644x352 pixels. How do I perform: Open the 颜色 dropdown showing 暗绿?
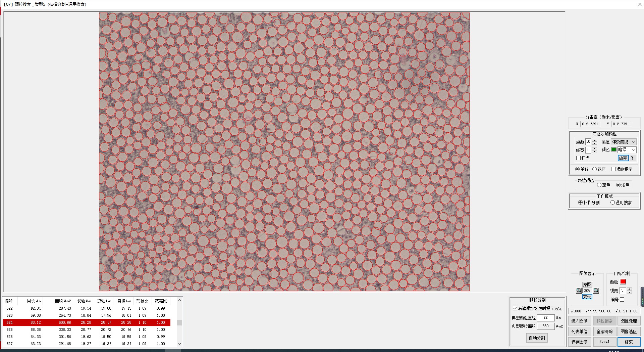(627, 150)
